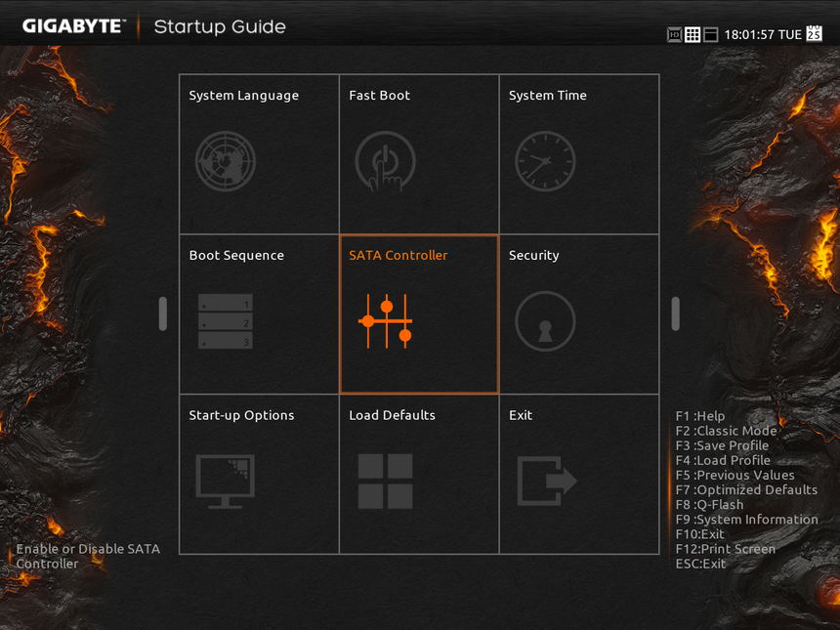Open the Start-up Options monitor icon
840x630 pixels.
[225, 481]
